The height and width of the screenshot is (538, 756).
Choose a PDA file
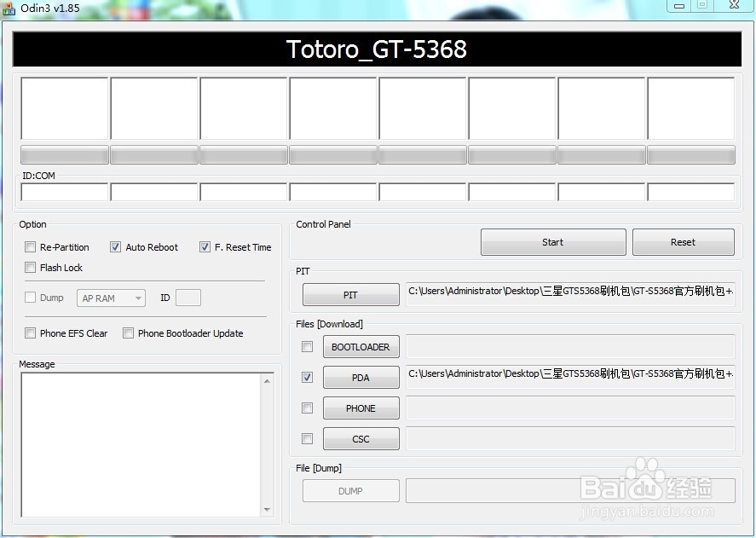(x=361, y=378)
